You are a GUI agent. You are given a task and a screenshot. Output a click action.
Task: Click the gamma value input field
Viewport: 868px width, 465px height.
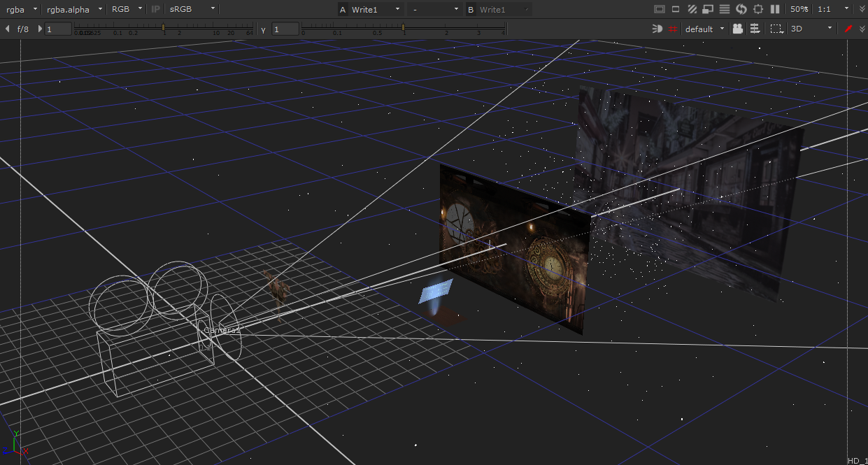coord(285,29)
